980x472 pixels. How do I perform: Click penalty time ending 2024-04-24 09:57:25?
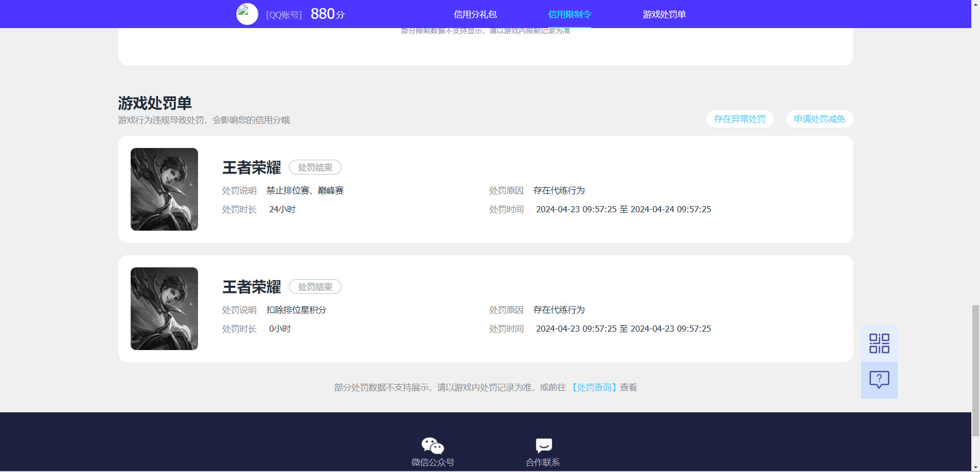pyautogui.click(x=623, y=209)
